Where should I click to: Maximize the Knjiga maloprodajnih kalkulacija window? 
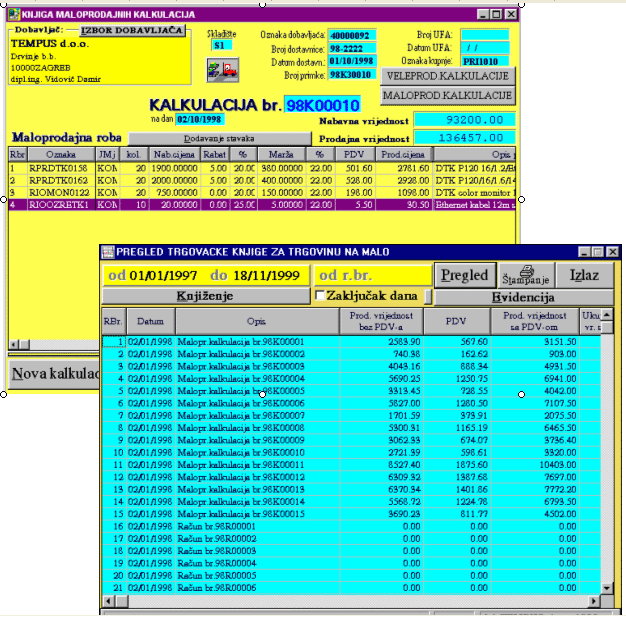[494, 15]
